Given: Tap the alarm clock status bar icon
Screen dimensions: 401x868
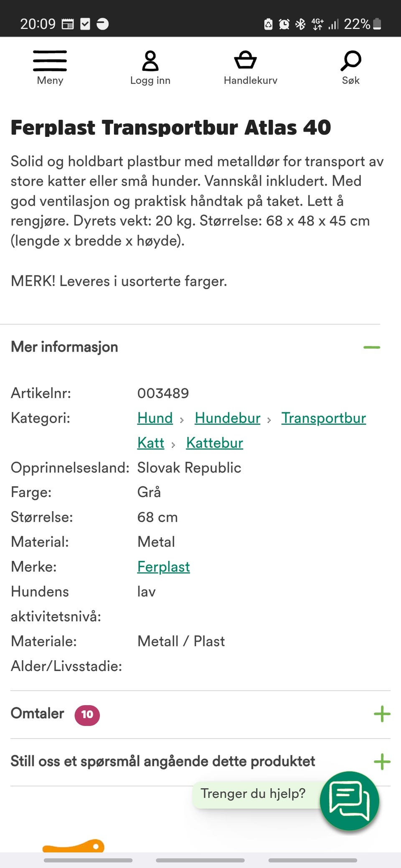Looking at the screenshot, I should (x=284, y=24).
